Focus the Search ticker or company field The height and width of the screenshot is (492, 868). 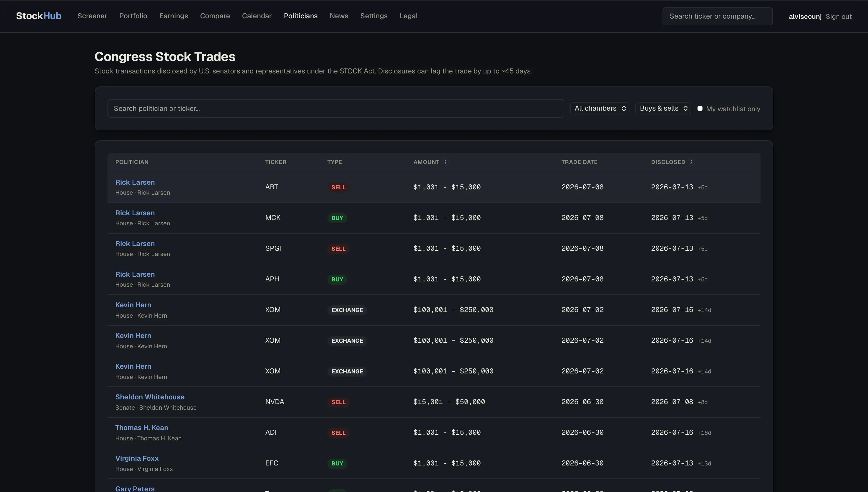[x=717, y=16]
